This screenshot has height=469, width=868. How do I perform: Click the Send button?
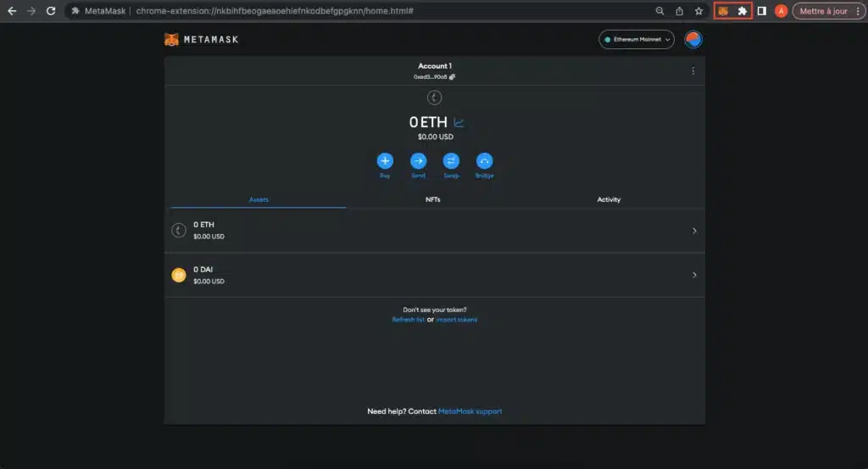[x=418, y=165]
